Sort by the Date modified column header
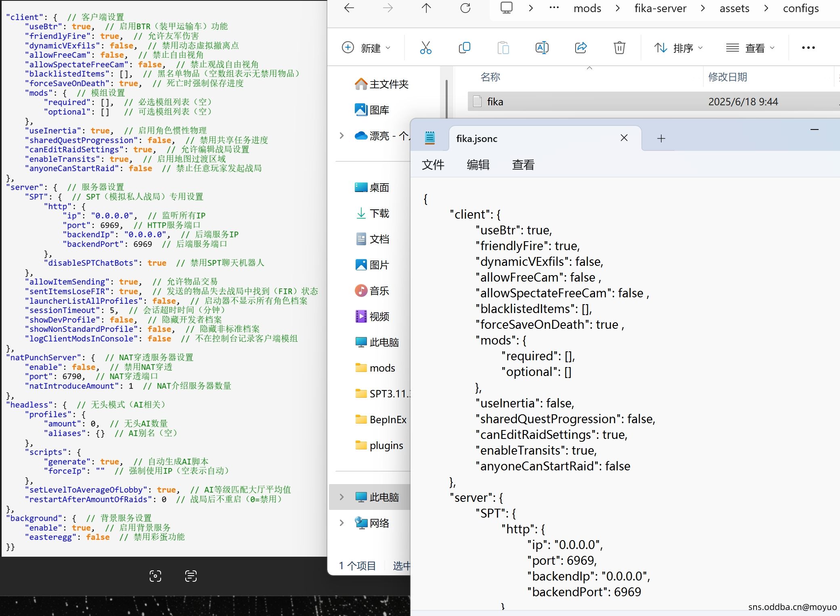The height and width of the screenshot is (616, 840). (727, 77)
